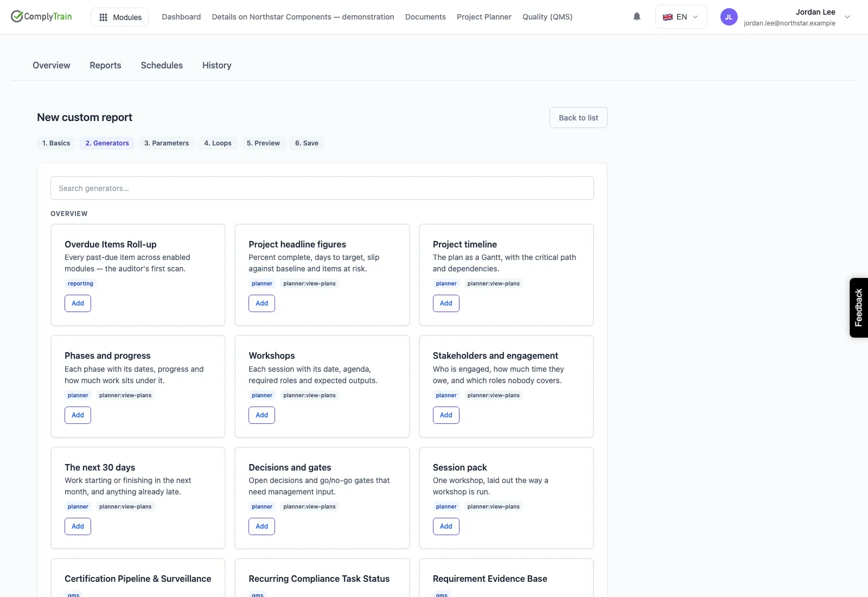Image resolution: width=868 pixels, height=597 pixels.
Task: Go to step 4. Loops
Action: pos(218,143)
